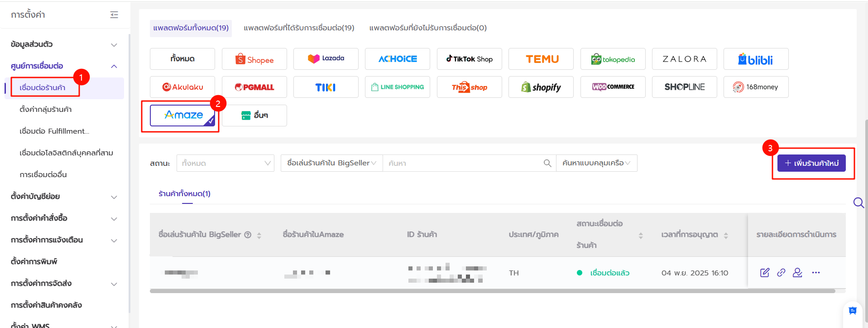Click the เพิ่มร้านค้าใหม่ button
Screen dimensions: 868x328
point(811,163)
